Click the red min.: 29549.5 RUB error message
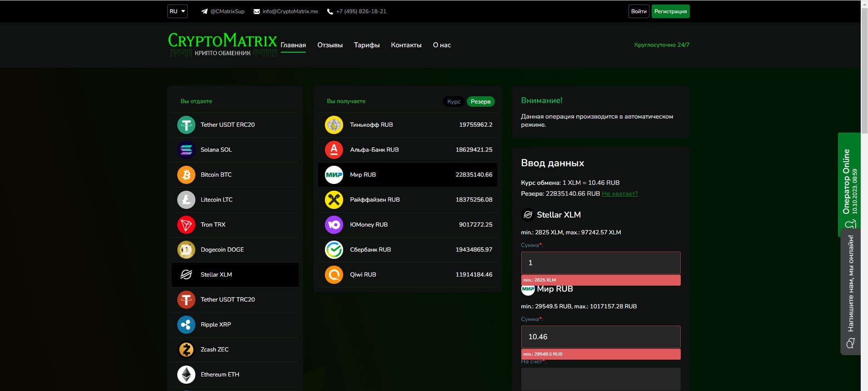 point(601,354)
